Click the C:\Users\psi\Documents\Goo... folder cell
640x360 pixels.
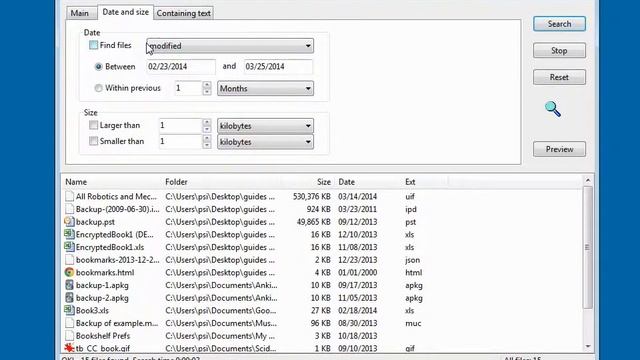pyautogui.click(x=221, y=311)
